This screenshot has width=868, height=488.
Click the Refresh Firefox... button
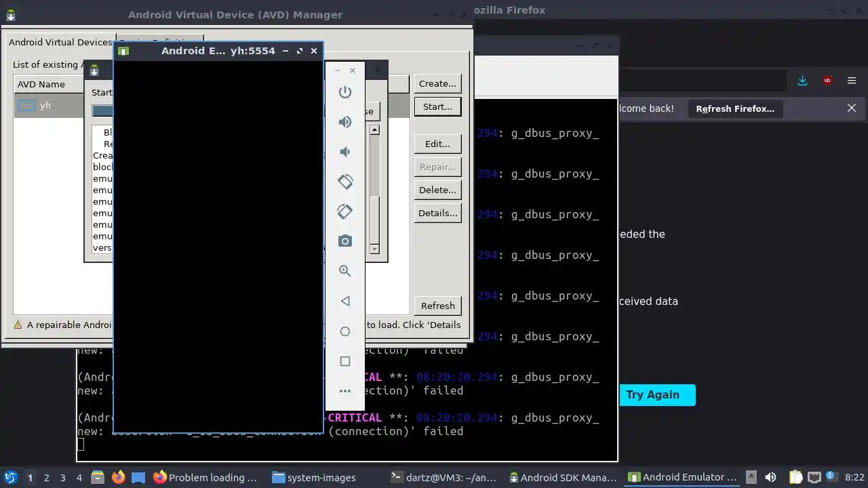point(735,108)
